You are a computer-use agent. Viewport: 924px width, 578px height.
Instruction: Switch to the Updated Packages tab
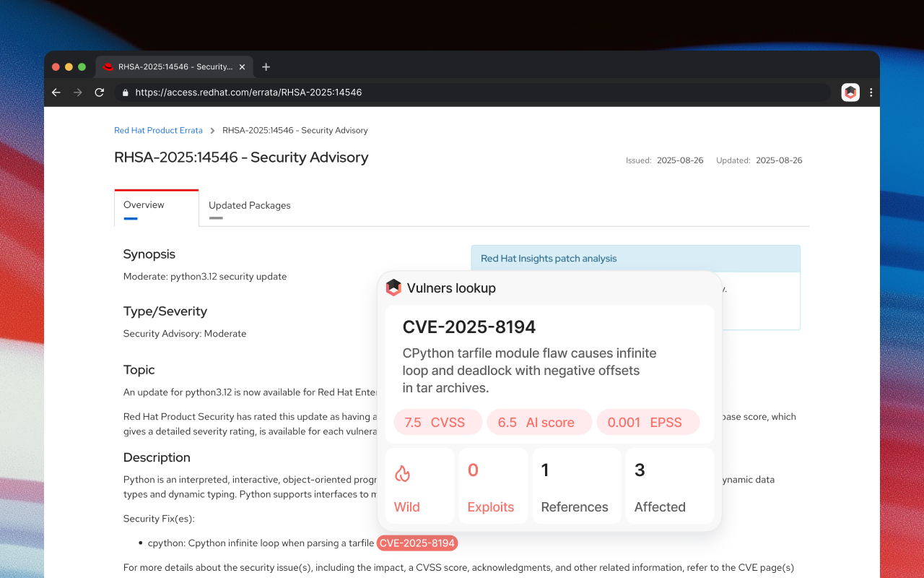(x=249, y=205)
